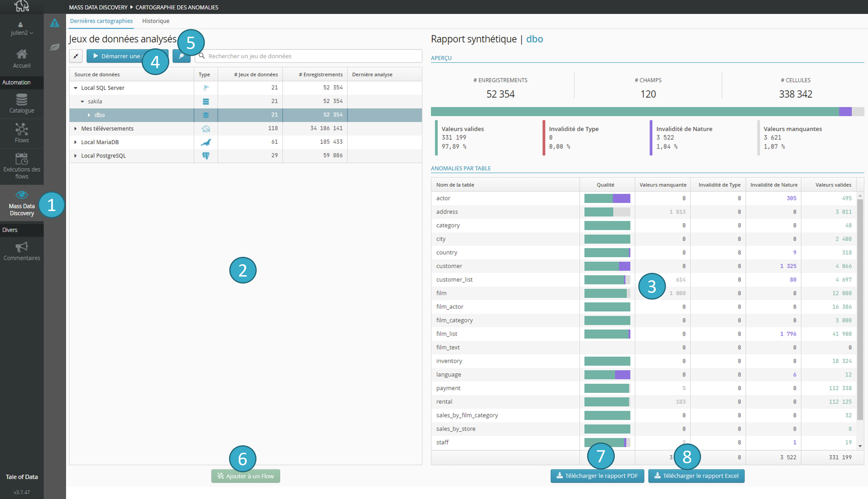
Task: Open Mass Data Discovery eye icon
Action: pos(22,195)
